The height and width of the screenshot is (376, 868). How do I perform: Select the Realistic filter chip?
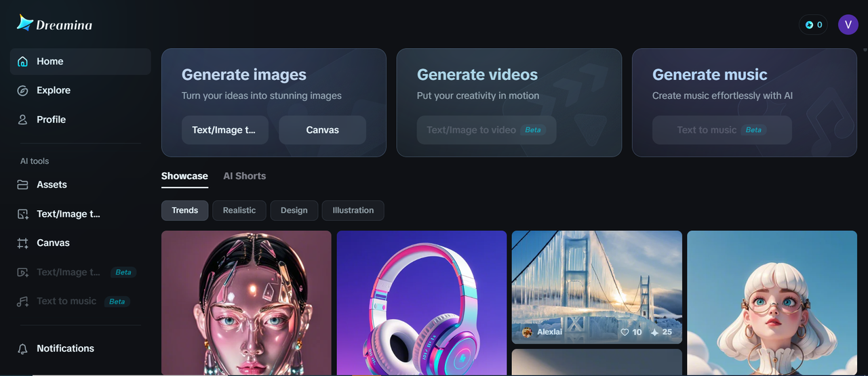[x=239, y=211]
